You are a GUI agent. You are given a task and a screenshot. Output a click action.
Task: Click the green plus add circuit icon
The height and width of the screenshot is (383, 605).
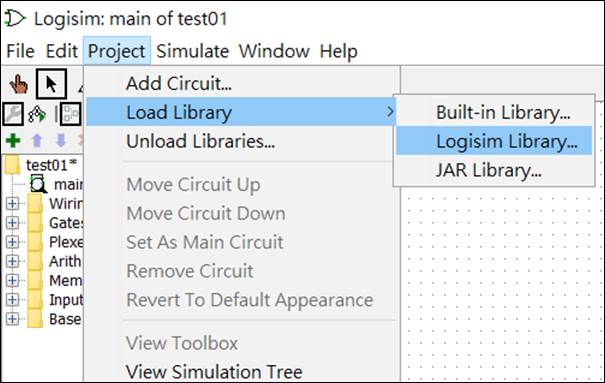point(13,140)
